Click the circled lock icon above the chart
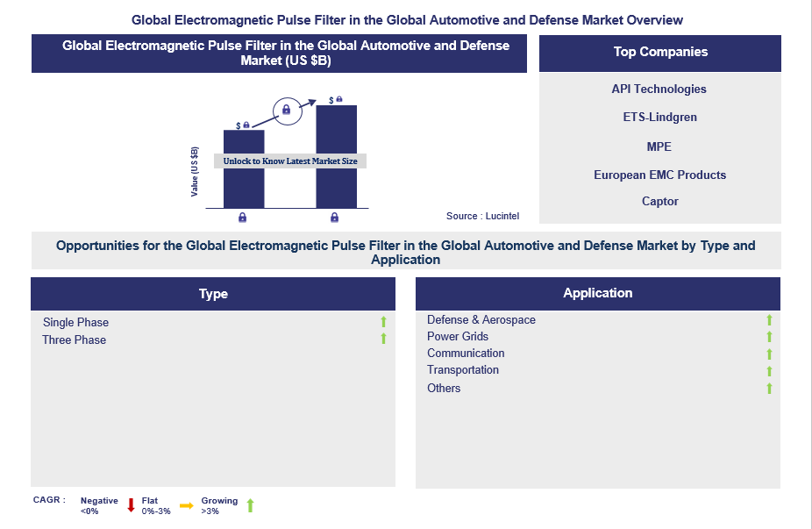 (x=285, y=110)
